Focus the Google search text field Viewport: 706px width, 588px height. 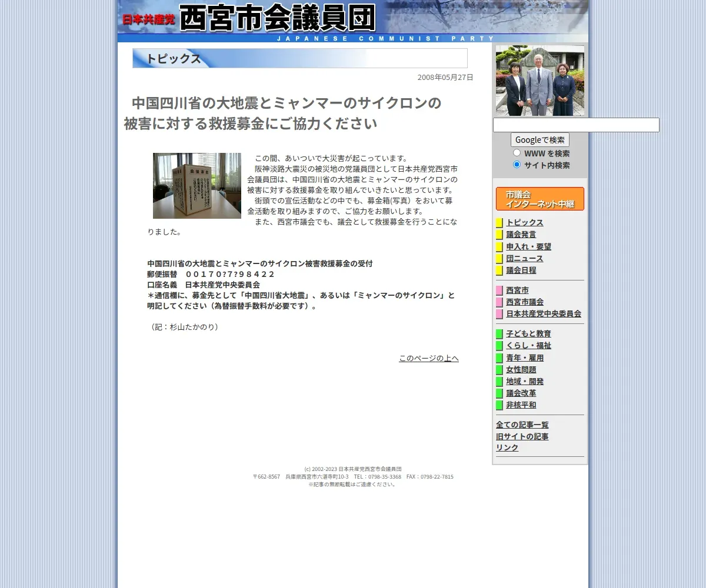576,125
